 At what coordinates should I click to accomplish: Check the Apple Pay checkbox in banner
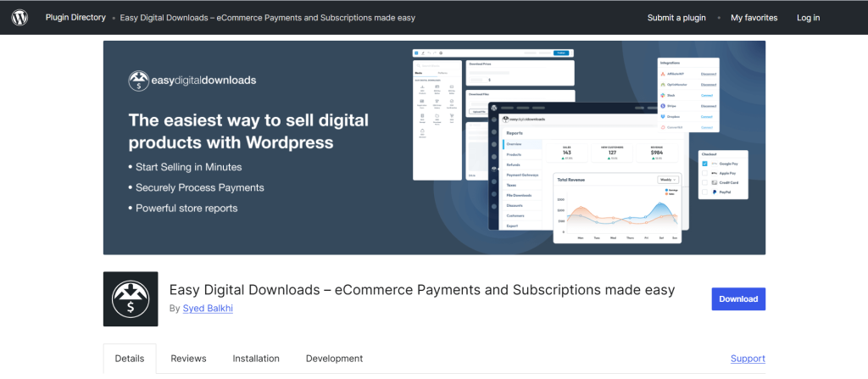pyautogui.click(x=704, y=174)
